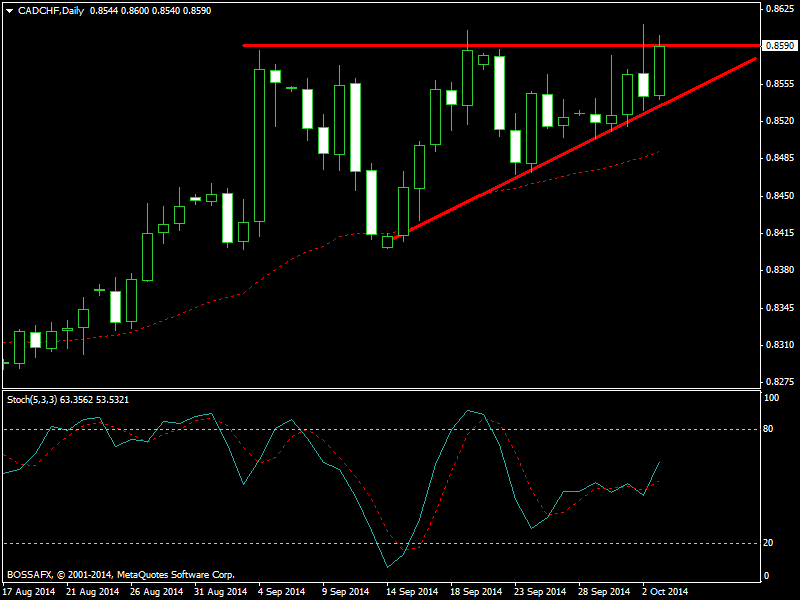Click the 23 Sep 2014 date label
This screenshot has width=800, height=600.
pos(540,592)
